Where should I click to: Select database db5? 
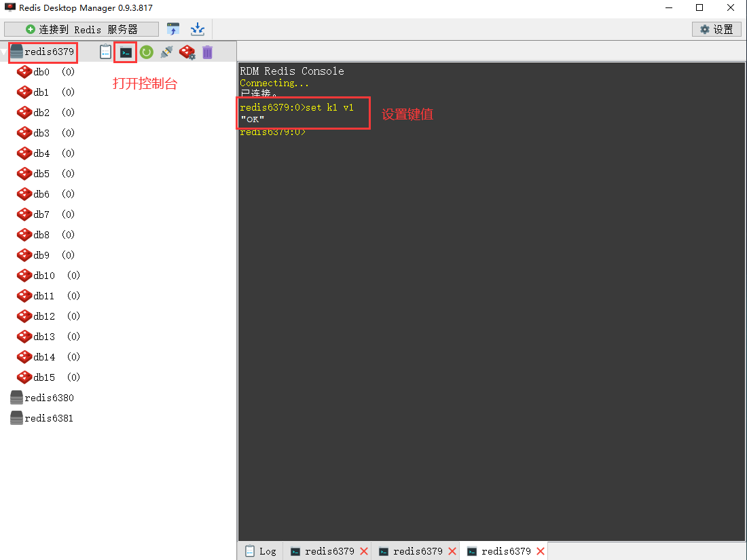(41, 174)
